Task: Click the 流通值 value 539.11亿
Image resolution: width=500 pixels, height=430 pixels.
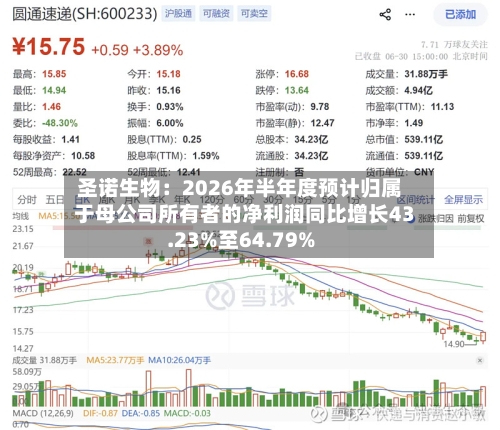Action: 423,156
